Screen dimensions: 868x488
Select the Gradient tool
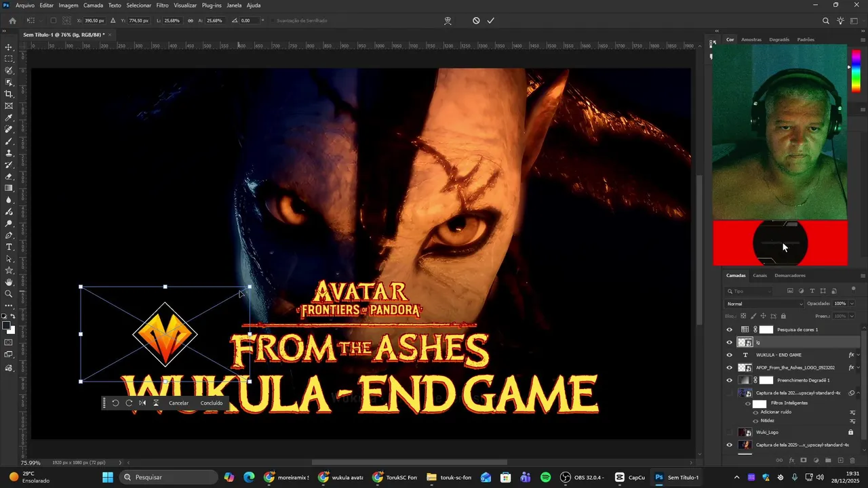(9, 188)
